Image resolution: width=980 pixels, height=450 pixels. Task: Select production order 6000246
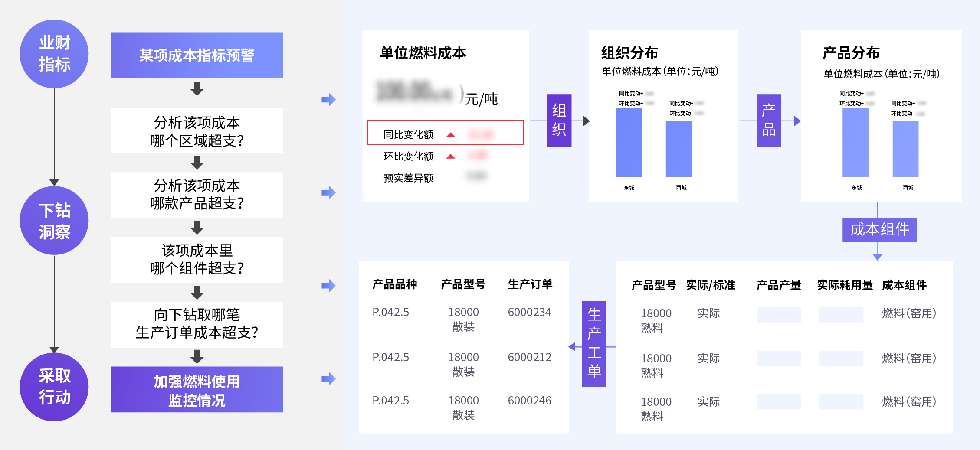(x=530, y=401)
